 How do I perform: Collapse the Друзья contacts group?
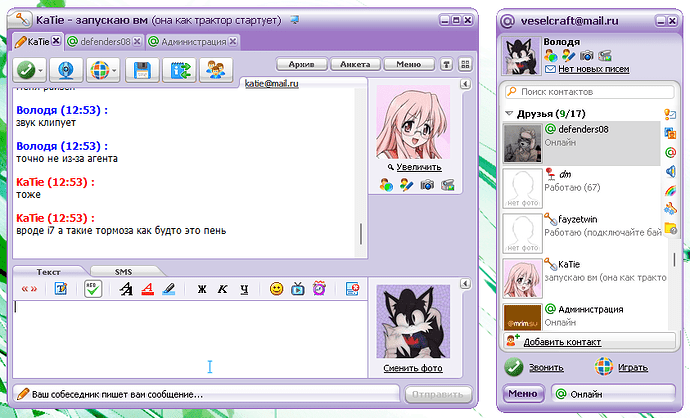click(510, 114)
